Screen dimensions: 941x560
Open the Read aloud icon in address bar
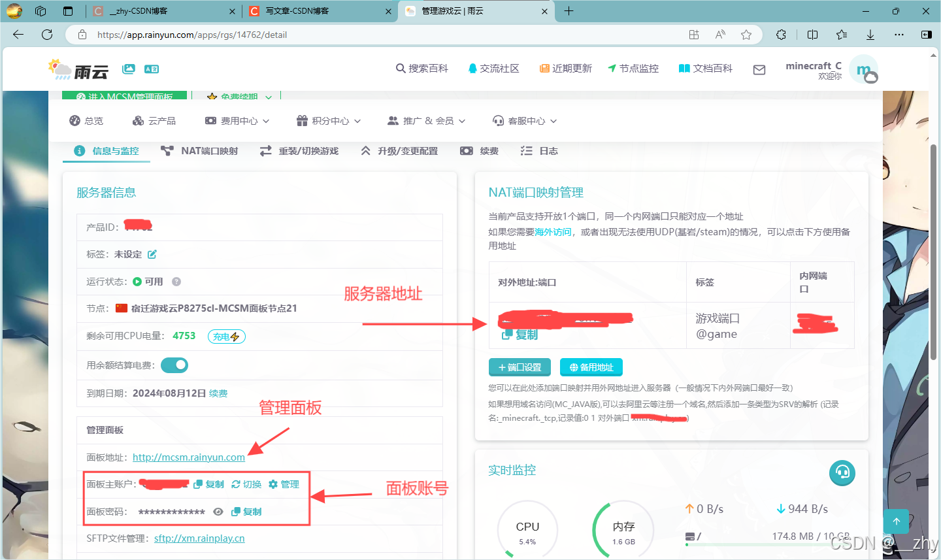click(x=720, y=35)
